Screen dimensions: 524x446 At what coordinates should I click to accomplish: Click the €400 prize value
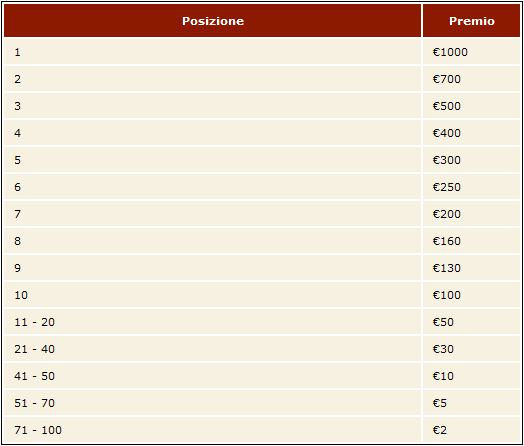[x=447, y=133]
